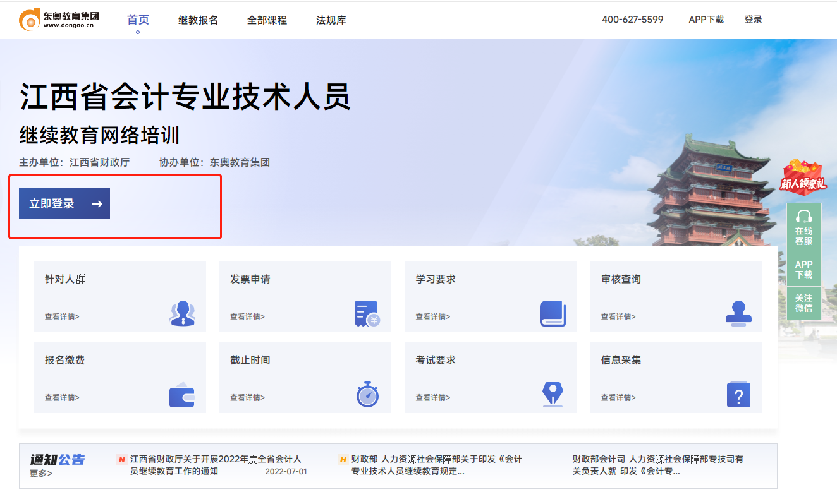Click the stopwatch icon on 截止时间 card
837x504 pixels.
click(x=367, y=395)
